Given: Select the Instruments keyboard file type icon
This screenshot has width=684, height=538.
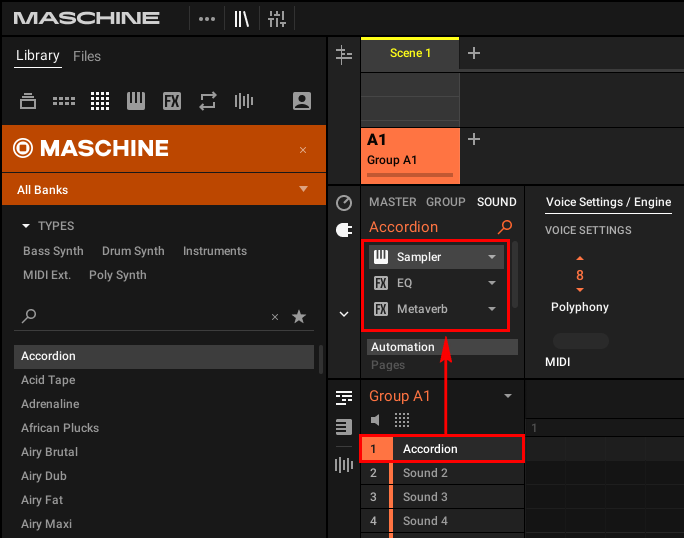Looking at the screenshot, I should pyautogui.click(x=136, y=101).
